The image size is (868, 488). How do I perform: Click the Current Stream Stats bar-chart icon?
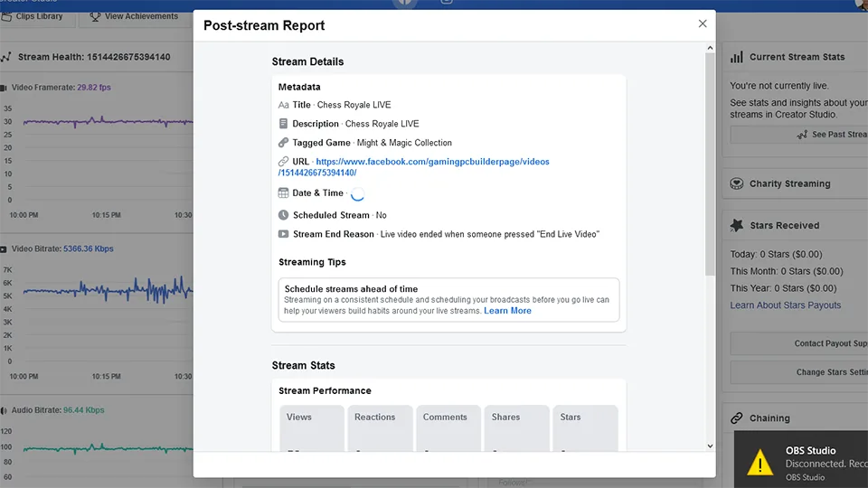tap(737, 57)
